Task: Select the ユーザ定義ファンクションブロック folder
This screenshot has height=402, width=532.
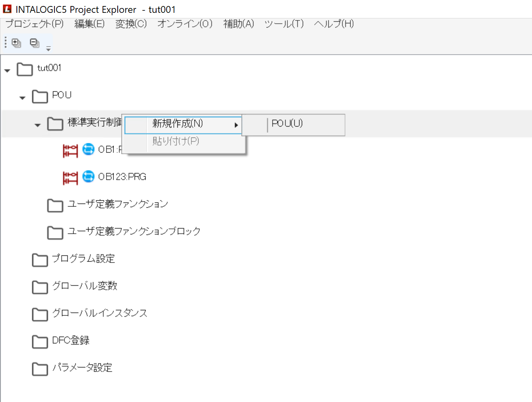Action: pyautogui.click(x=134, y=231)
